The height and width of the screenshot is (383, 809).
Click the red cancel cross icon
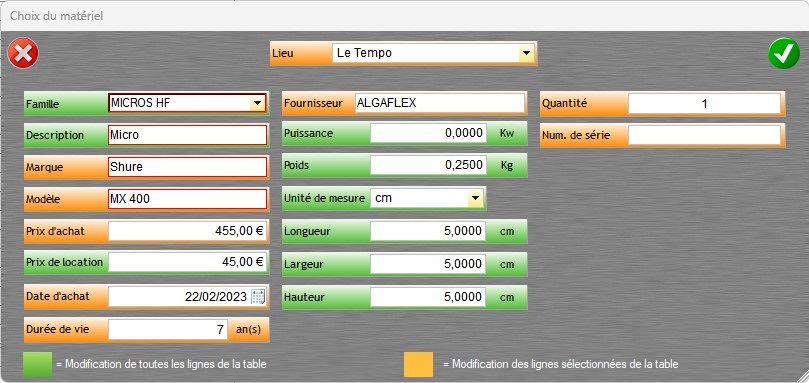coord(23,53)
